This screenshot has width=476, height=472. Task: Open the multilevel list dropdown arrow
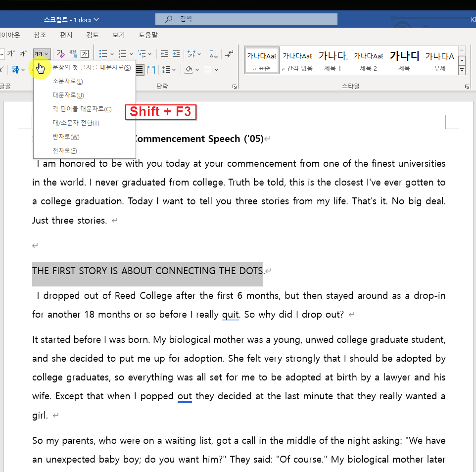150,54
